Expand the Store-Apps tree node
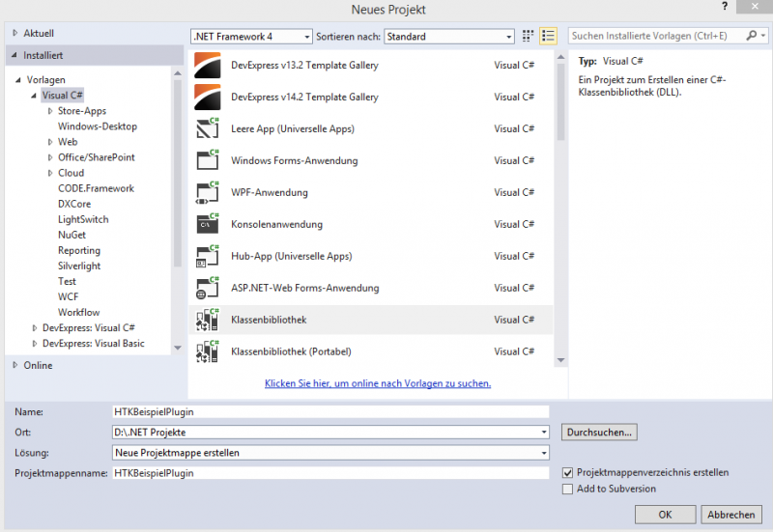 click(x=49, y=111)
